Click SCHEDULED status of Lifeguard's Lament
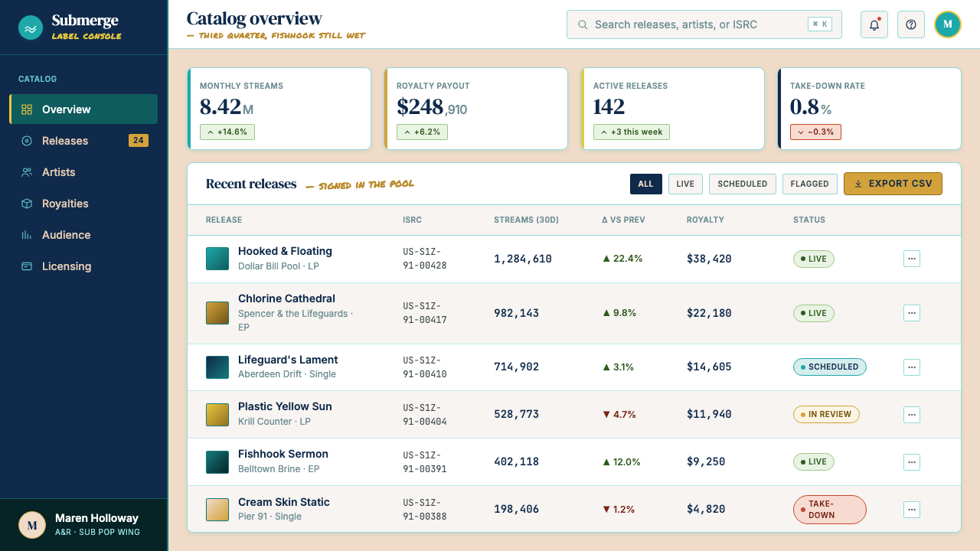The width and height of the screenshot is (980, 551). (x=830, y=367)
